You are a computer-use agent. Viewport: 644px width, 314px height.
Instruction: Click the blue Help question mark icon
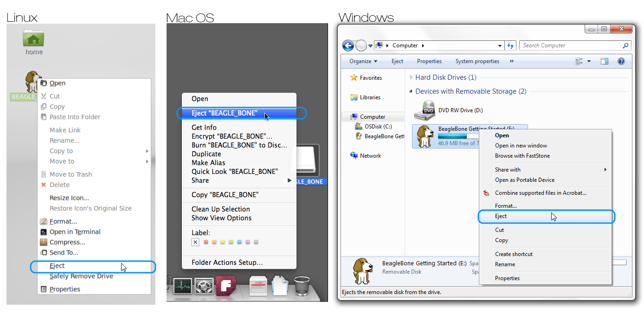(621, 61)
